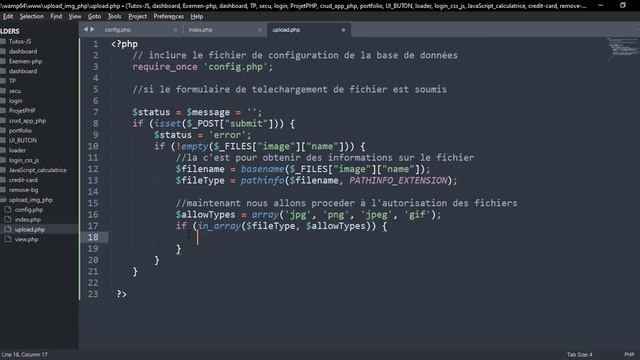Click the code minimap
This screenshot has height=360, width=640.
click(x=623, y=49)
